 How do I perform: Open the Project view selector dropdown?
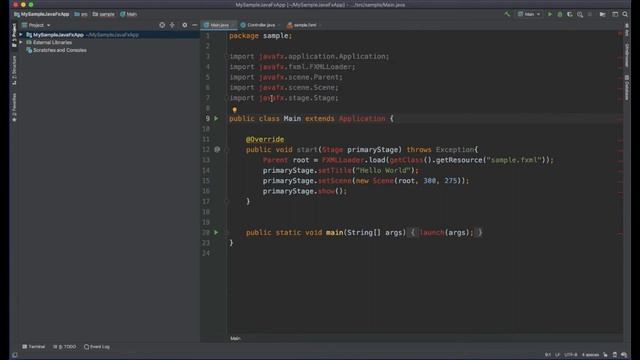click(36, 25)
